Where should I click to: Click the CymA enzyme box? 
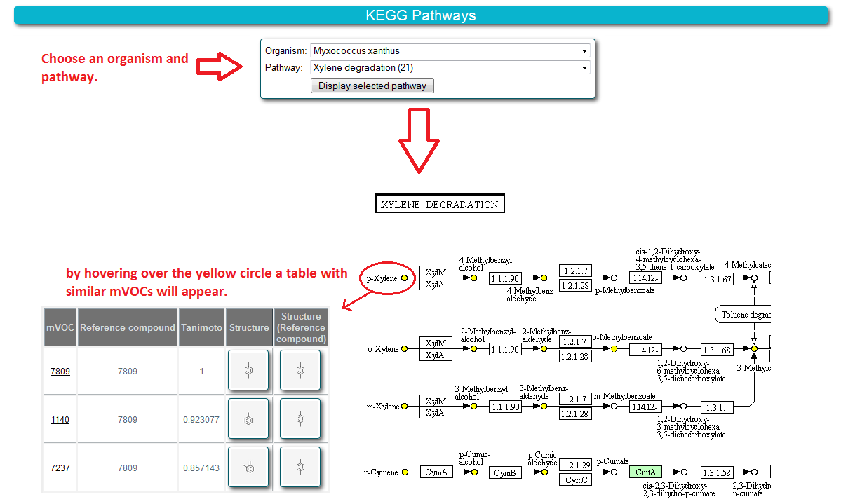click(436, 472)
